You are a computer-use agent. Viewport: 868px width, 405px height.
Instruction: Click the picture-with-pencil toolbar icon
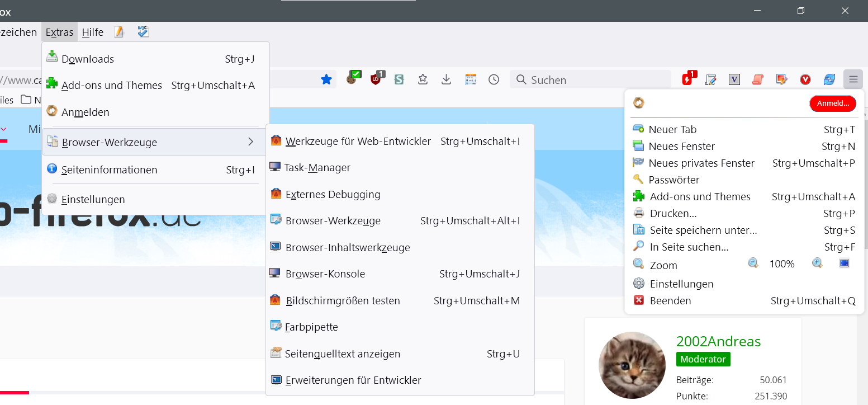[782, 80]
